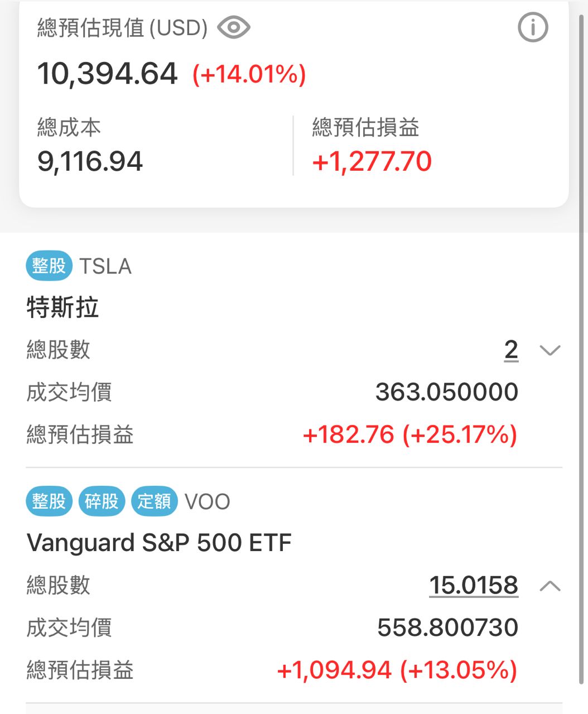Expand the TSLA holding details chevron
This screenshot has height=714, width=588.
550,350
